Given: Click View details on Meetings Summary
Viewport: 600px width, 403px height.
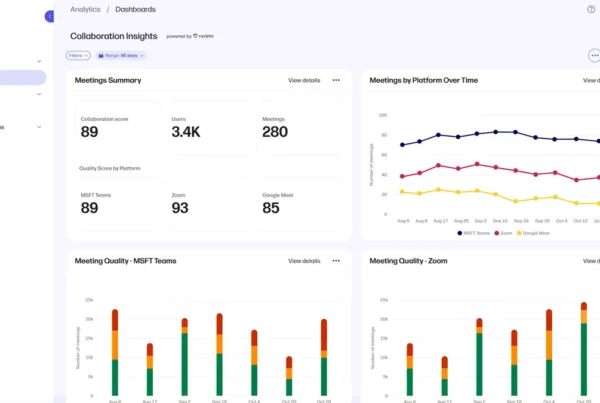Looking at the screenshot, I should (304, 80).
